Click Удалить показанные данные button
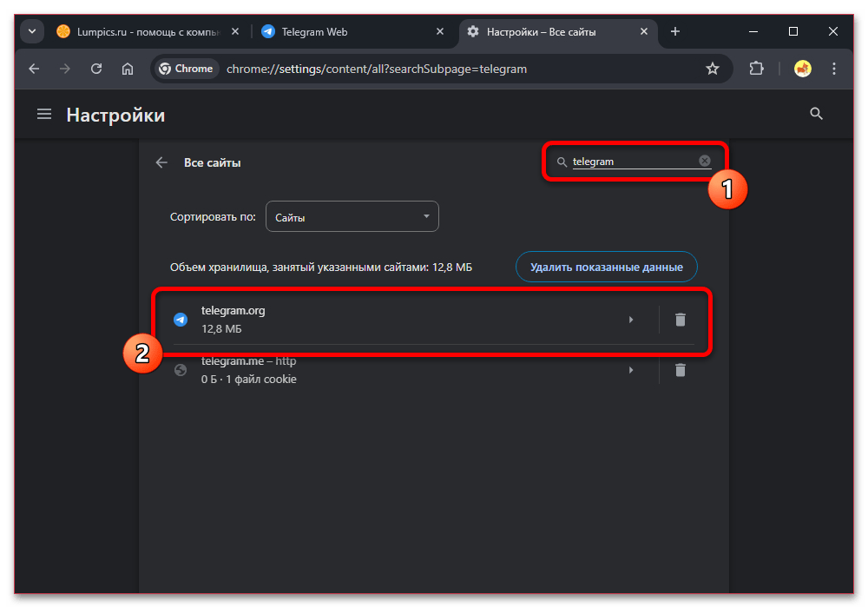This screenshot has height=608, width=868. [x=606, y=267]
